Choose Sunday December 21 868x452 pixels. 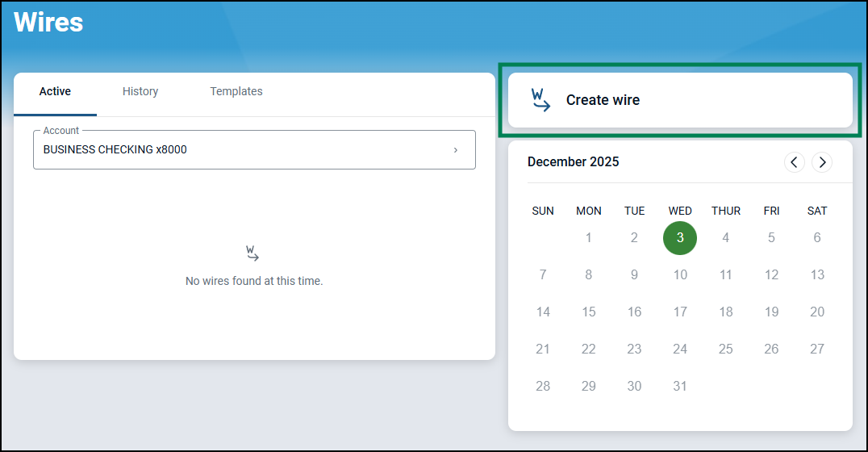point(543,349)
